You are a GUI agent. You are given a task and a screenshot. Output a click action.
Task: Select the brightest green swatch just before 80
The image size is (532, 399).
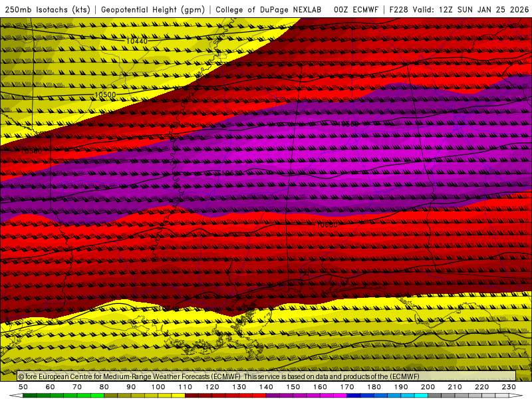97,396
